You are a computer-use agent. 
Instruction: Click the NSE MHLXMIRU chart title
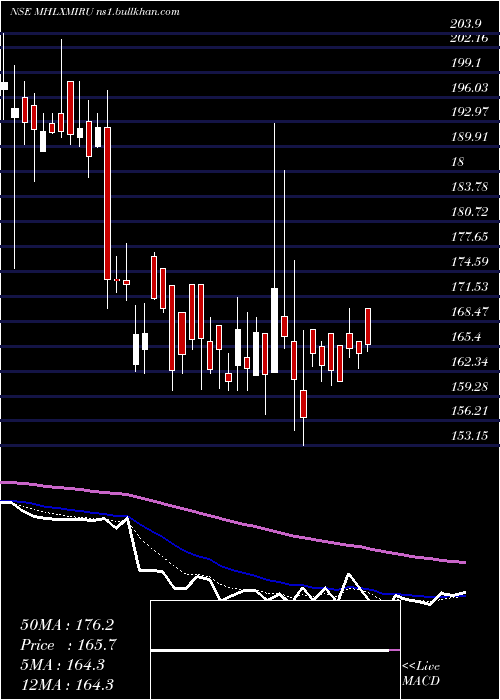click(x=95, y=12)
